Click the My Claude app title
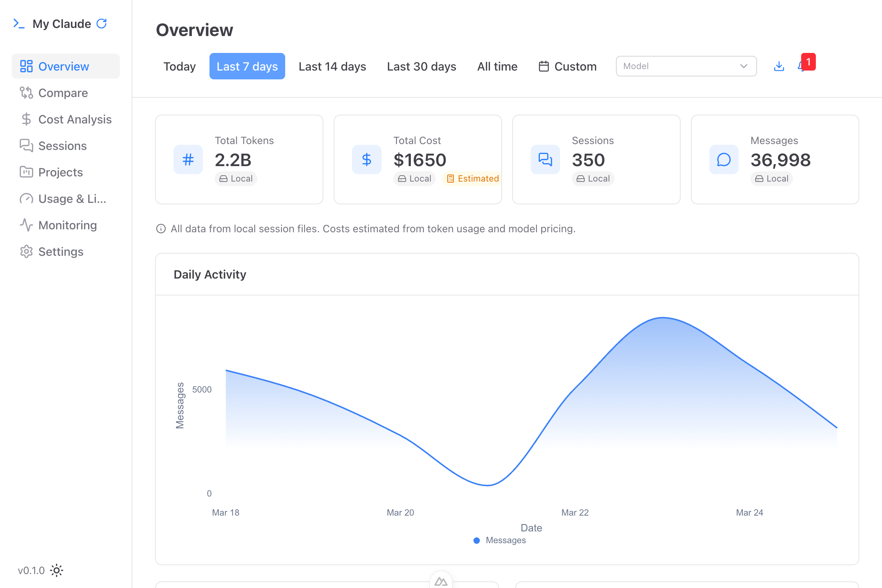This screenshot has width=882, height=588. 62,24
